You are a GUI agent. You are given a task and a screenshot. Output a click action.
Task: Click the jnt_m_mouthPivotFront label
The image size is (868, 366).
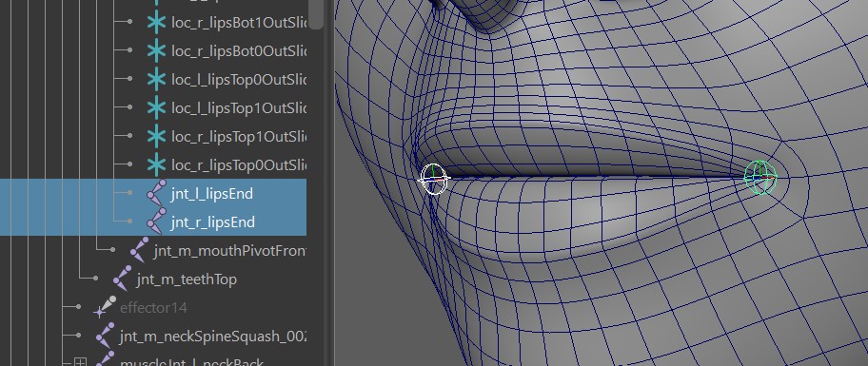[229, 250]
